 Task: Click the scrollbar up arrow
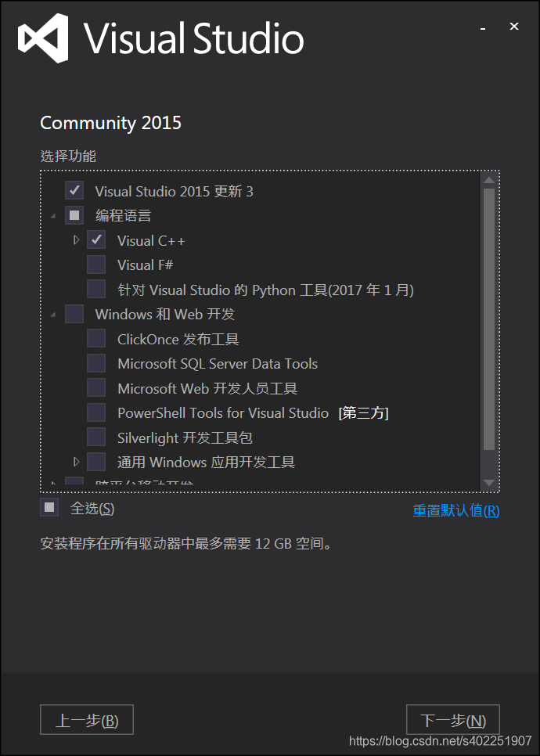click(x=489, y=180)
